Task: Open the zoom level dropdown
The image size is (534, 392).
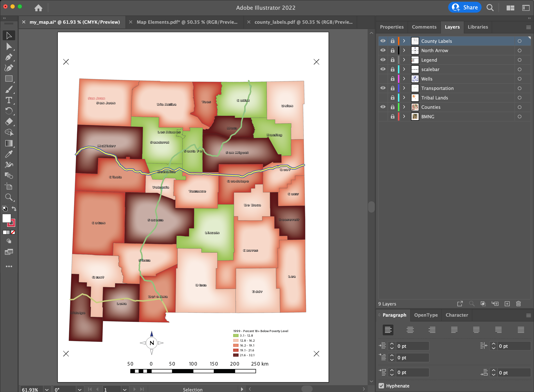Action: [x=47, y=390]
